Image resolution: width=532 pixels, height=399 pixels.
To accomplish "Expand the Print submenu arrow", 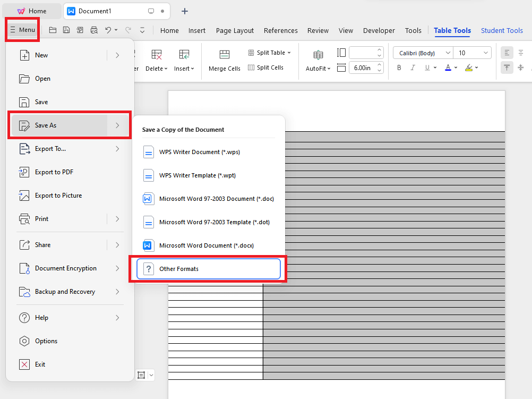I will pyautogui.click(x=117, y=219).
